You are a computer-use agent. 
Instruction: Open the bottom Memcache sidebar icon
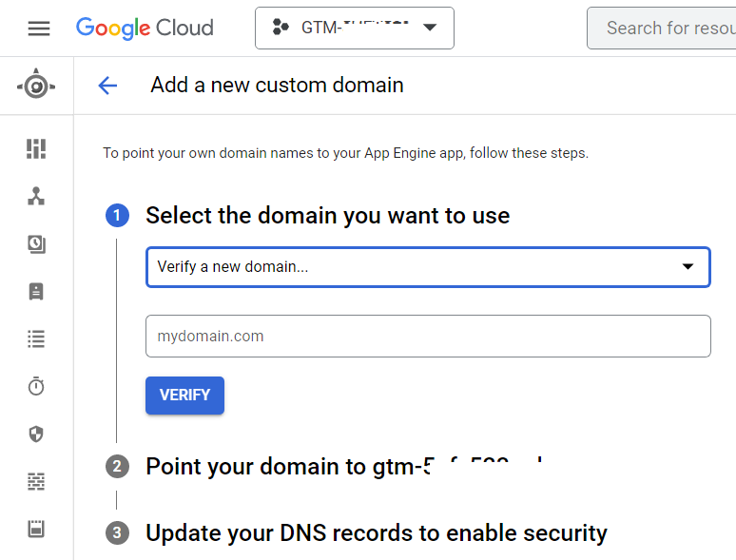point(36,530)
